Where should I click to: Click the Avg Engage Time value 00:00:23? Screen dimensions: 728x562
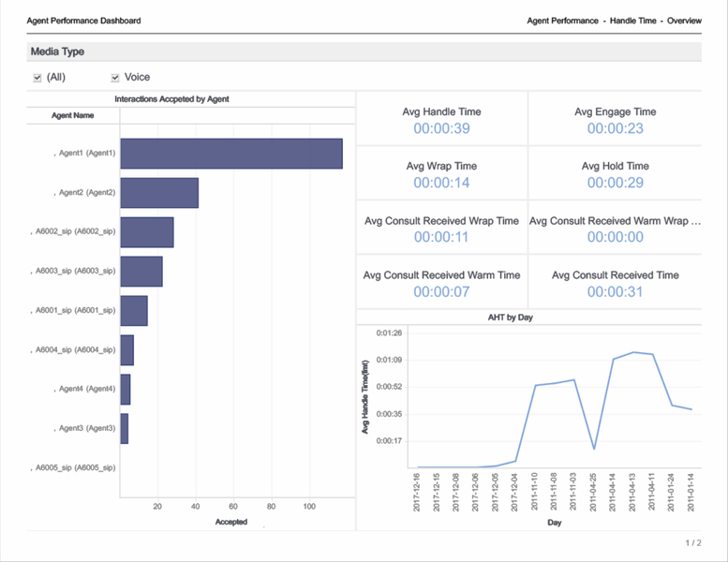(x=615, y=129)
